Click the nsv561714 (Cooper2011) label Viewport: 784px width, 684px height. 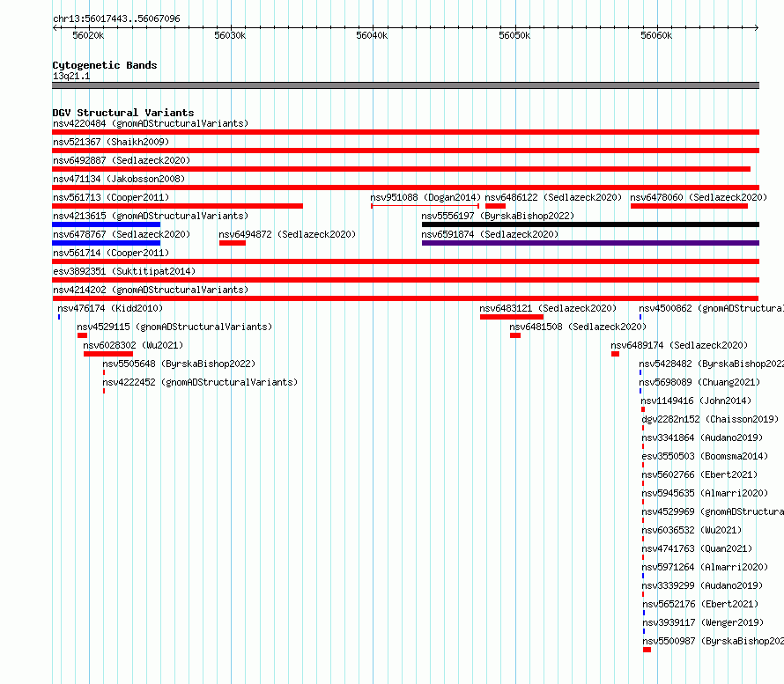(111, 253)
